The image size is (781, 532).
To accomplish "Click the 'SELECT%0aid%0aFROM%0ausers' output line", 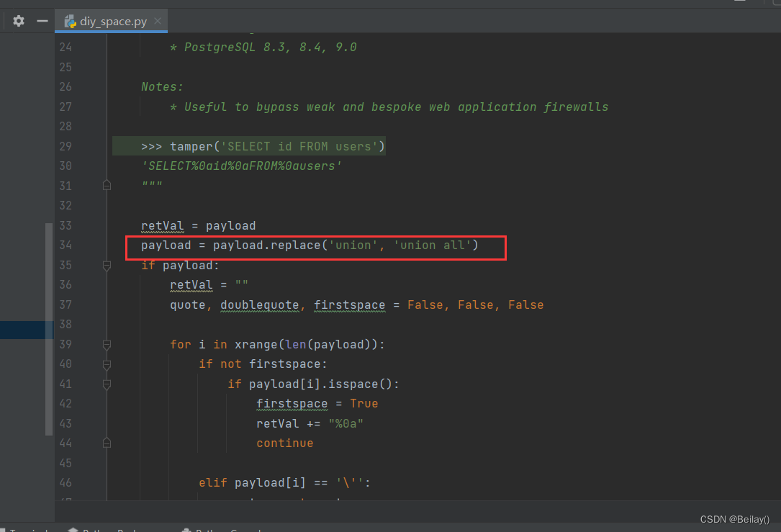I will pos(242,166).
